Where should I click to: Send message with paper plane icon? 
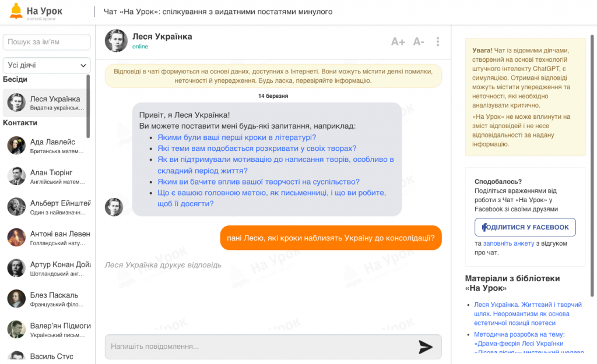click(x=425, y=347)
